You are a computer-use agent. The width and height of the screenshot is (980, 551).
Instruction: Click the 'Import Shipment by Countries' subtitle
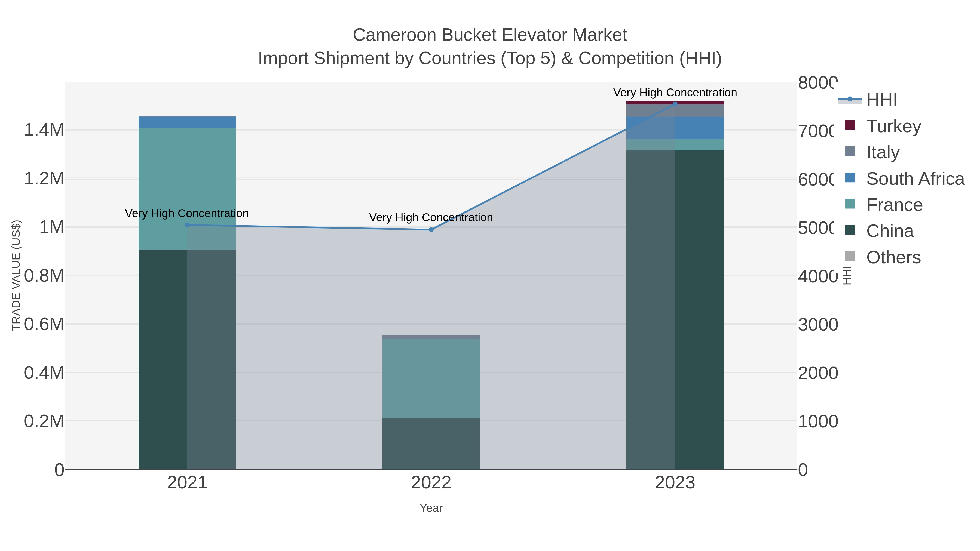tap(490, 59)
